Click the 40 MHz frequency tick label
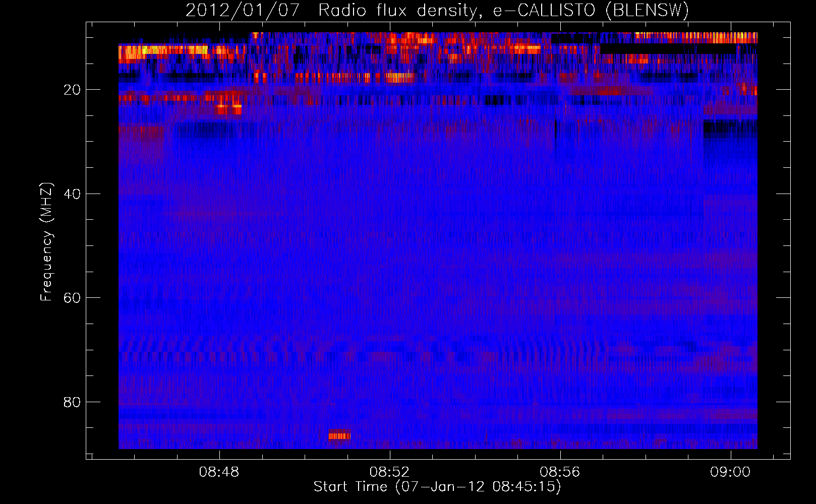Screen dimensions: 816x504 [x=72, y=194]
